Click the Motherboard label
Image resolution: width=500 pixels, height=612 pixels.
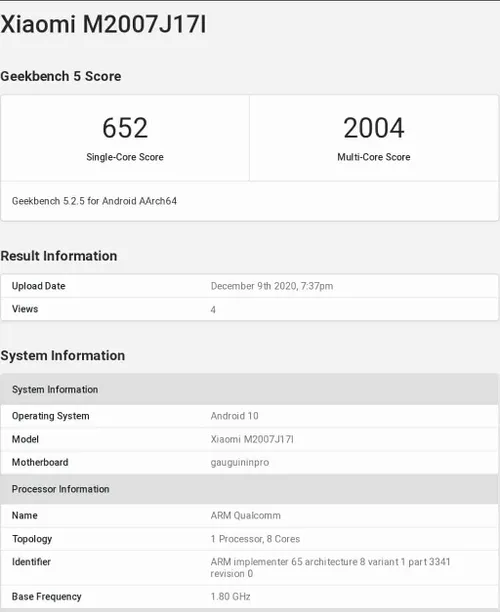[40, 462]
